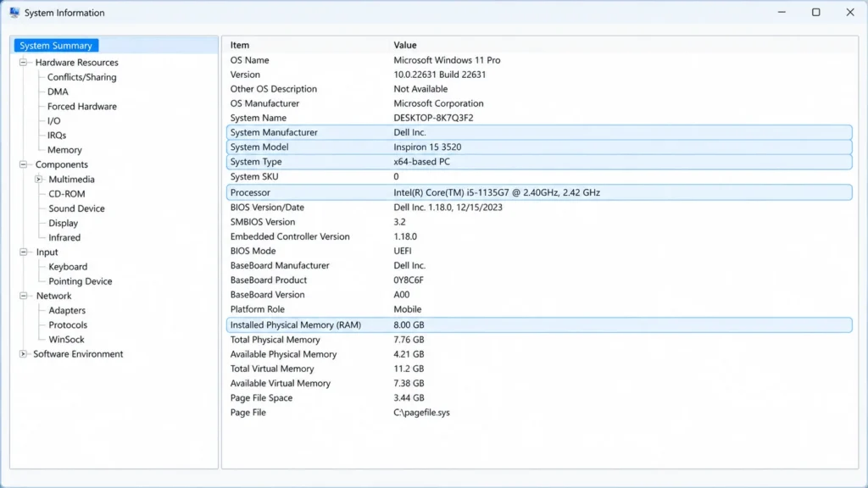Screen dimensions: 868x488
Task: Select Embedded Controller Version row
Action: [x=539, y=236]
